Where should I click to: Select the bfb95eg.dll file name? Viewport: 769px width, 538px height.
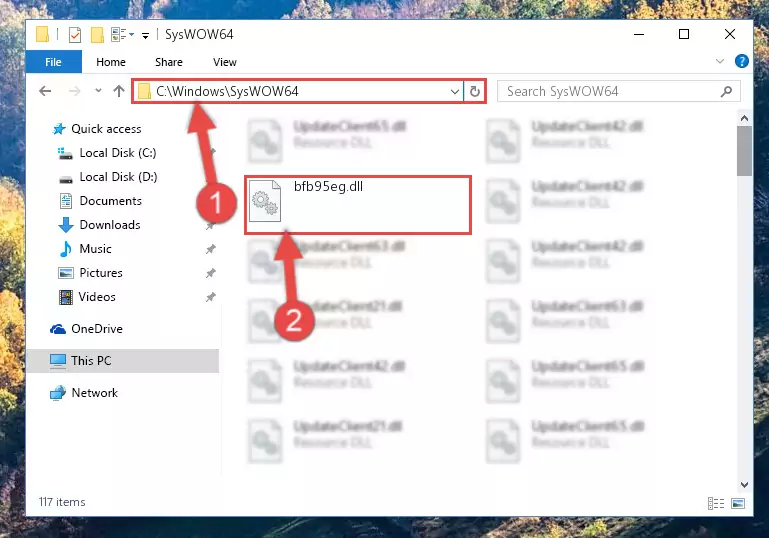point(328,186)
